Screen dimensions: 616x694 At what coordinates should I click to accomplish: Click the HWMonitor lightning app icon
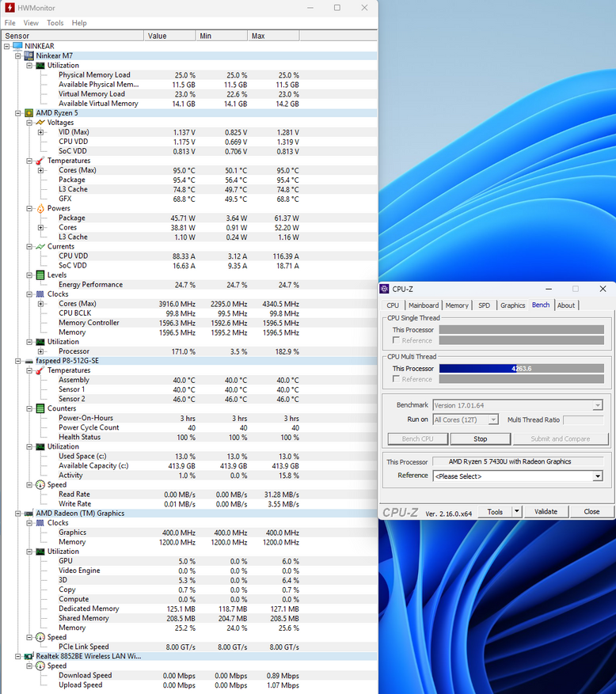click(x=10, y=8)
